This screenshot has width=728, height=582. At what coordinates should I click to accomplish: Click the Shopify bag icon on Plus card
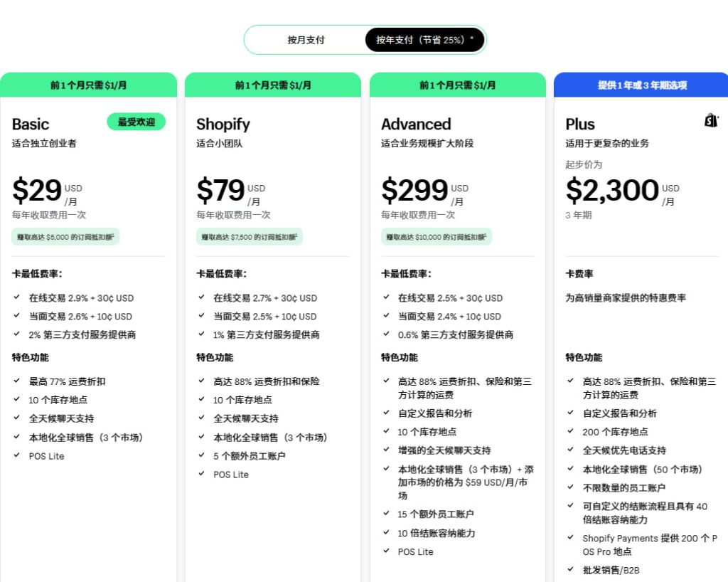point(711,121)
